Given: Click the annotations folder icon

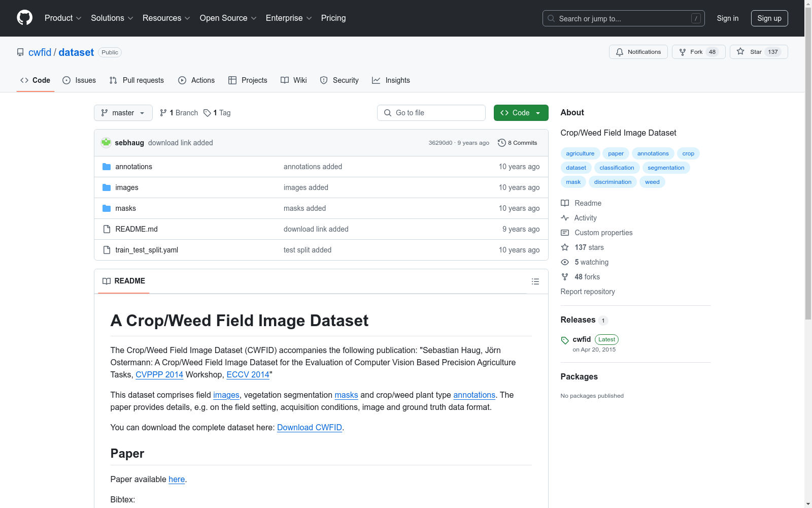Looking at the screenshot, I should click(x=107, y=167).
